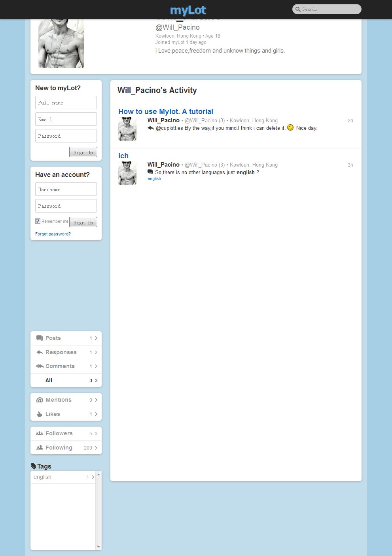Click the magnifier icon in the search bar
This screenshot has width=392, height=556.
(x=298, y=9)
